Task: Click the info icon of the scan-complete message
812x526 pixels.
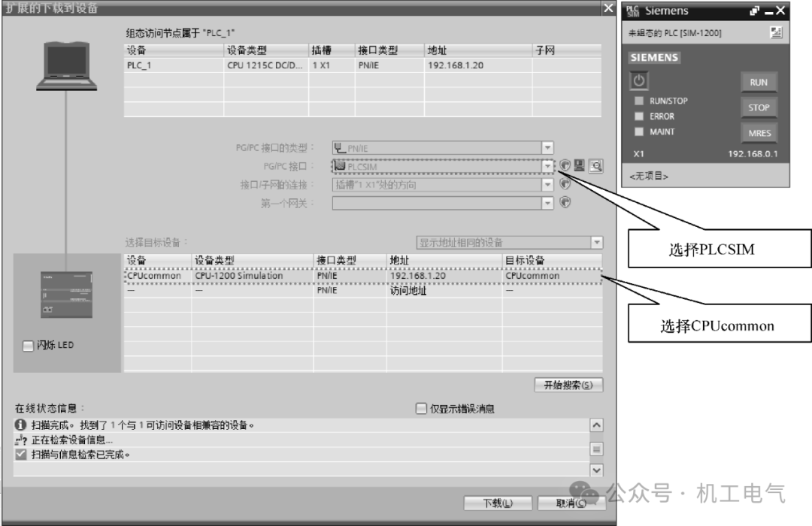Action: 21,425
